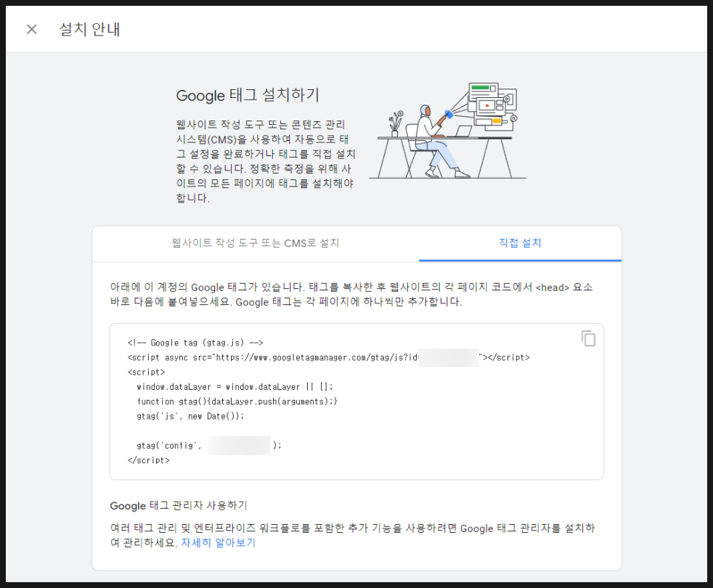Close the 설치 안내 dialog
Image resolution: width=713 pixels, height=588 pixels.
point(31,29)
